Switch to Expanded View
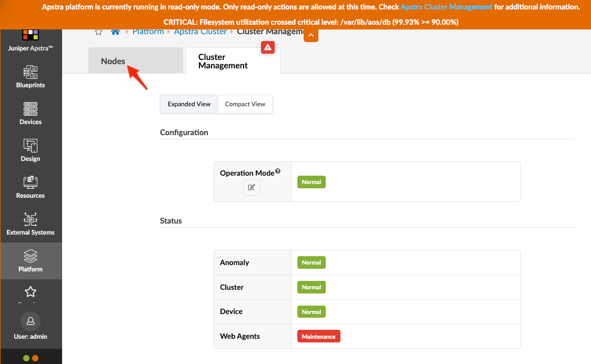 [189, 104]
